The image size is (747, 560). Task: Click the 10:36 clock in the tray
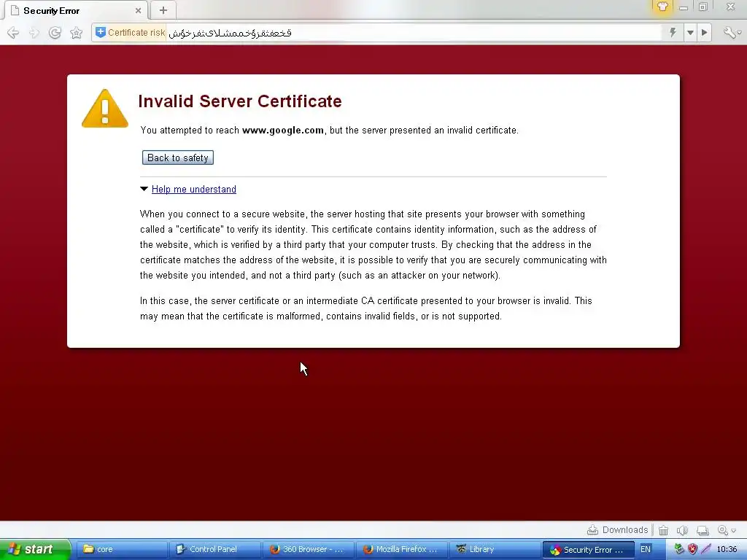pos(727,549)
